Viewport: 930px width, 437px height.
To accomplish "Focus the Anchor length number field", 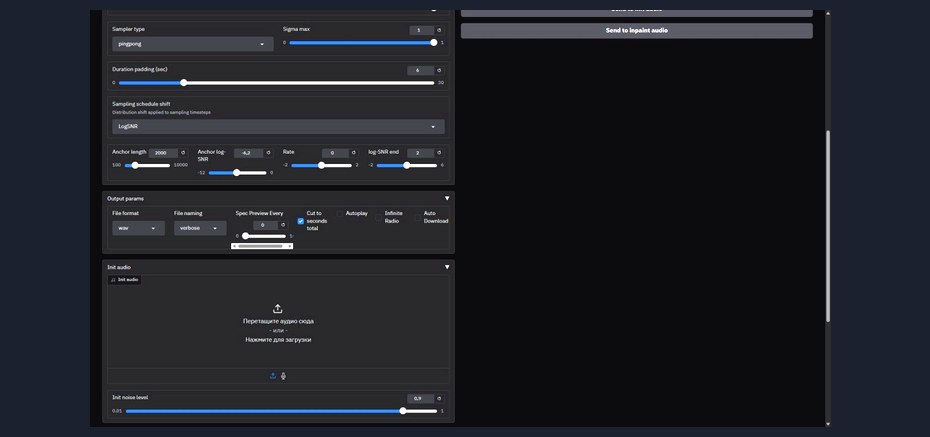I will coord(163,153).
